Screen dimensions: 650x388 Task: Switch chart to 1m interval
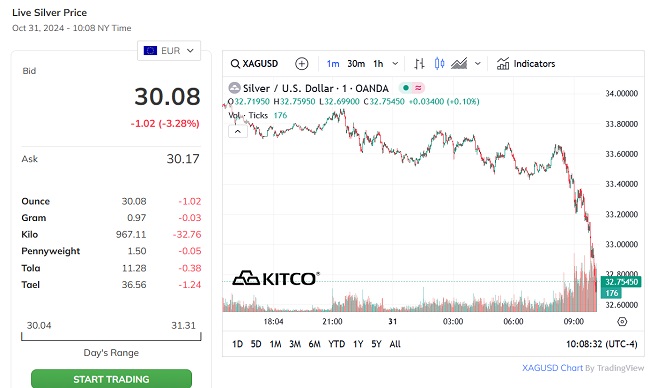click(x=333, y=64)
